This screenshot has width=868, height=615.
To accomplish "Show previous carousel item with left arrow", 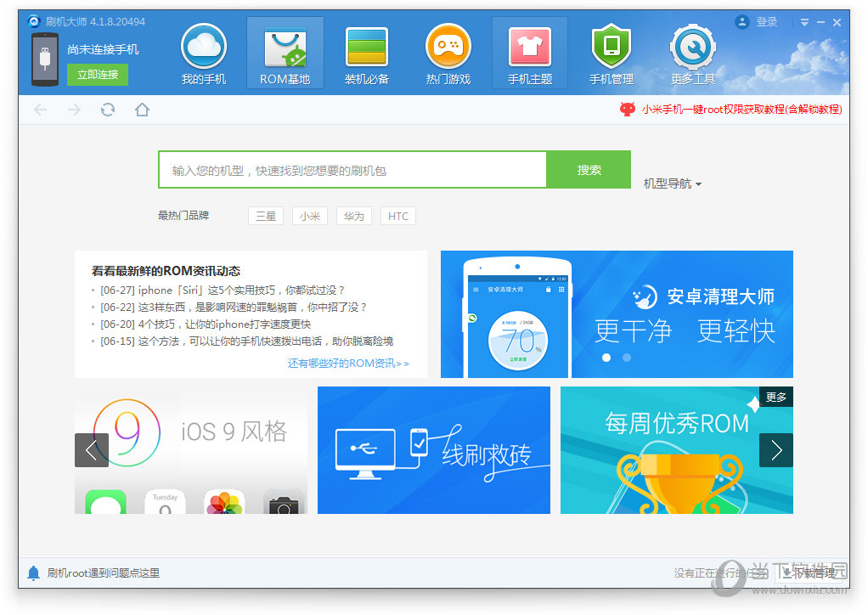I will (x=92, y=450).
